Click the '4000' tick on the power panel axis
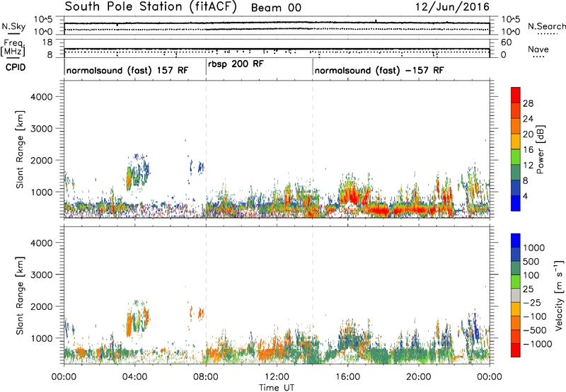 coord(41,97)
